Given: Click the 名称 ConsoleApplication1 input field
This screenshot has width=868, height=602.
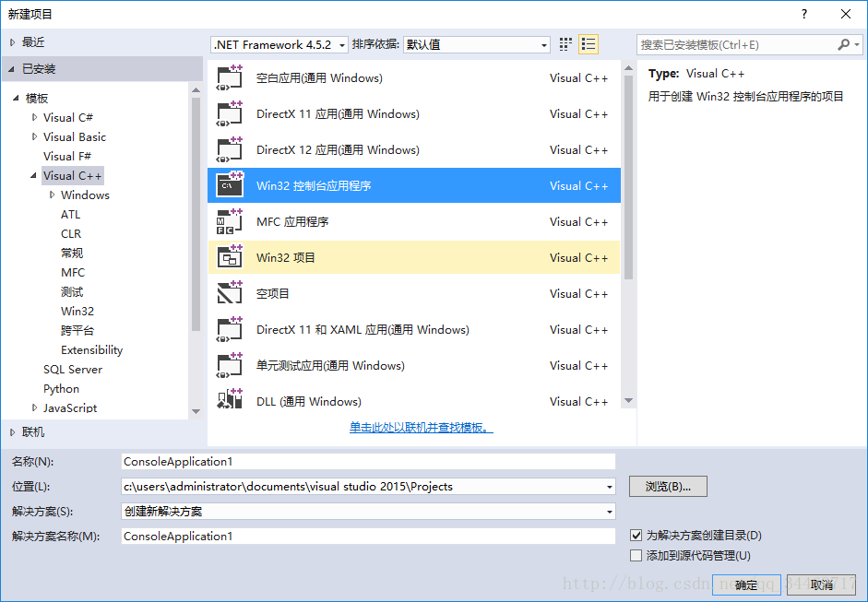Looking at the screenshot, I should click(368, 462).
